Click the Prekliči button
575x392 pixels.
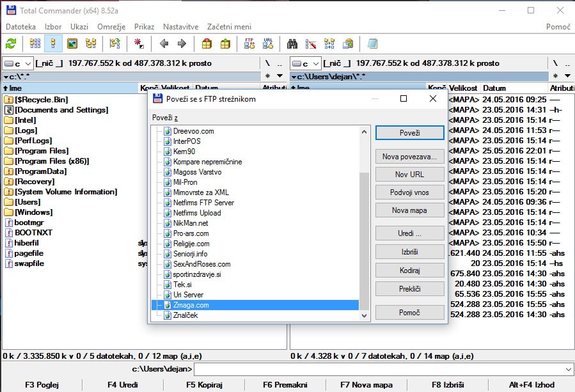click(409, 289)
